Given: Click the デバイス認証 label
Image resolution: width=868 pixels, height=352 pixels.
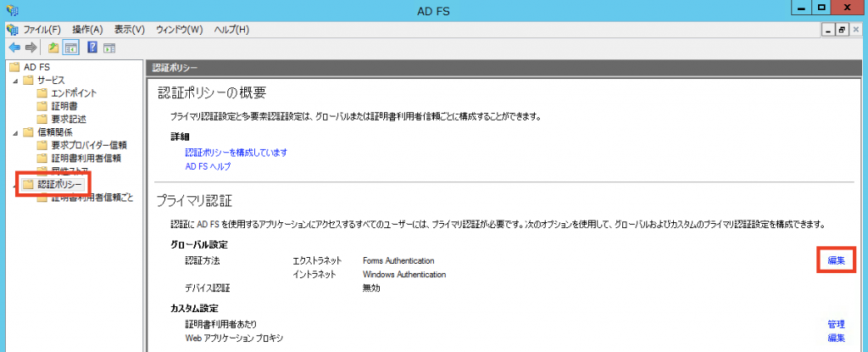Looking at the screenshot, I should [207, 288].
